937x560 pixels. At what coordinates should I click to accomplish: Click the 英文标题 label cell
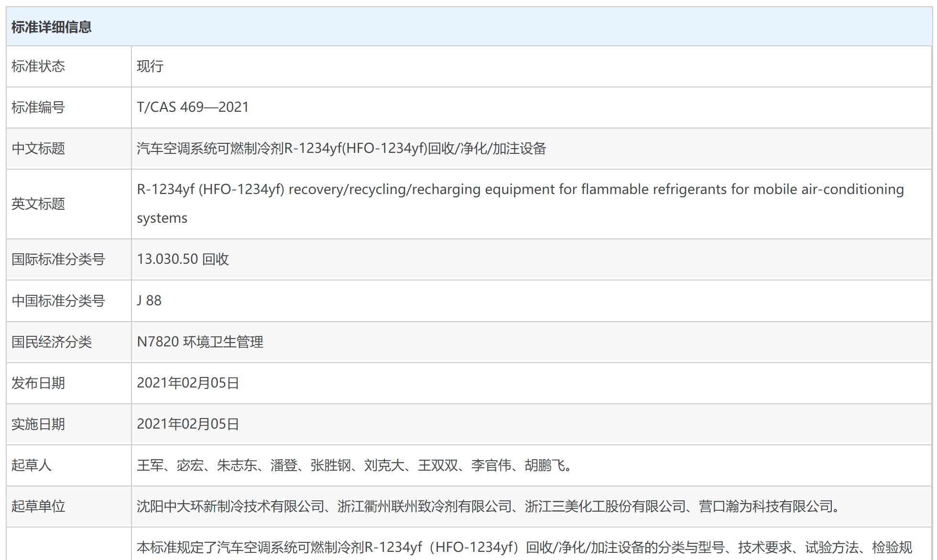38,204
